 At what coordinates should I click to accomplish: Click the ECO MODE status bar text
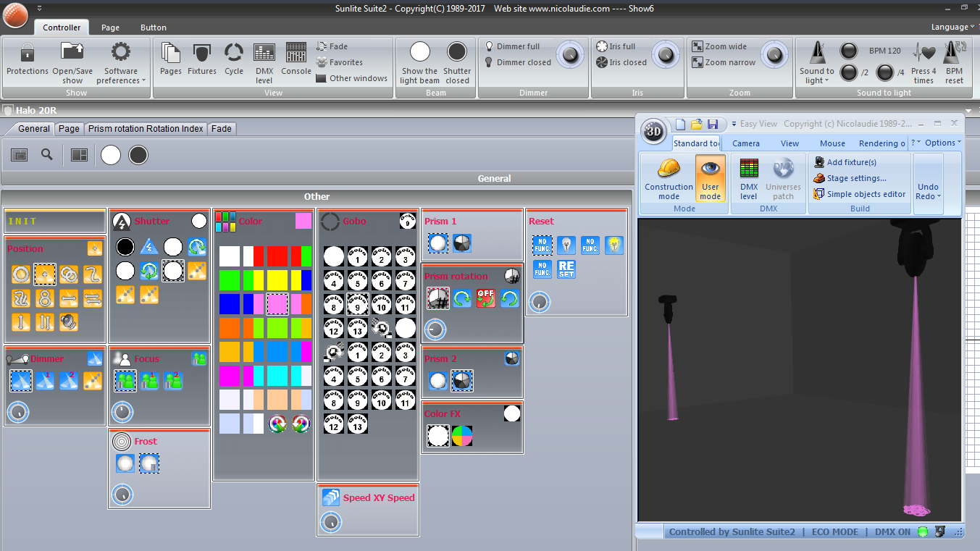pyautogui.click(x=834, y=531)
